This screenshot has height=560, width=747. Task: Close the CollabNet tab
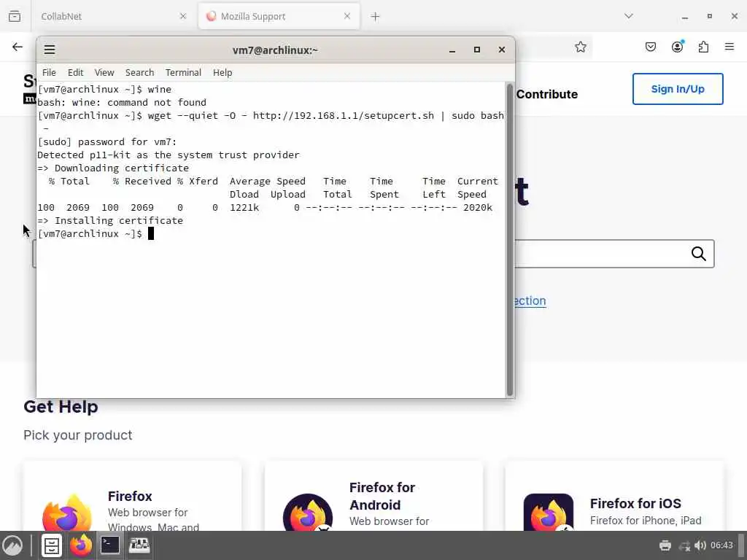(x=183, y=16)
